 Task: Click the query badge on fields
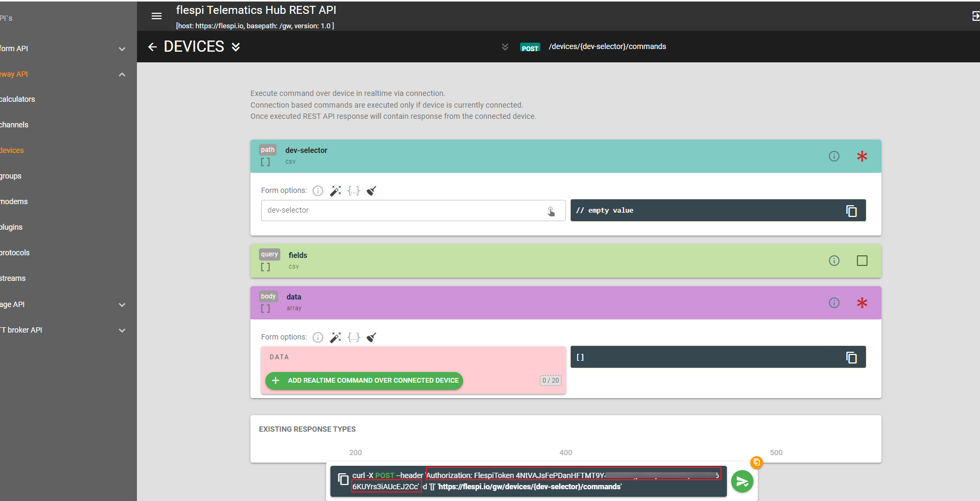[x=269, y=254]
